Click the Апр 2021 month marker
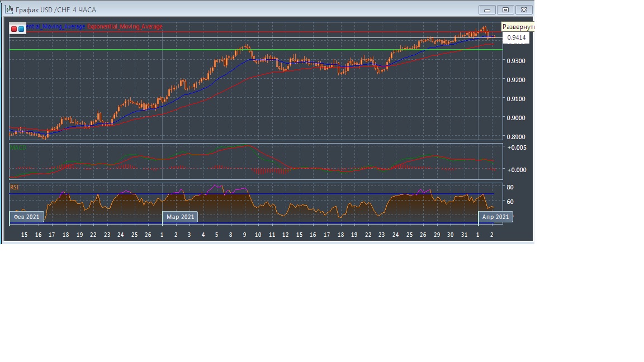 [x=495, y=217]
